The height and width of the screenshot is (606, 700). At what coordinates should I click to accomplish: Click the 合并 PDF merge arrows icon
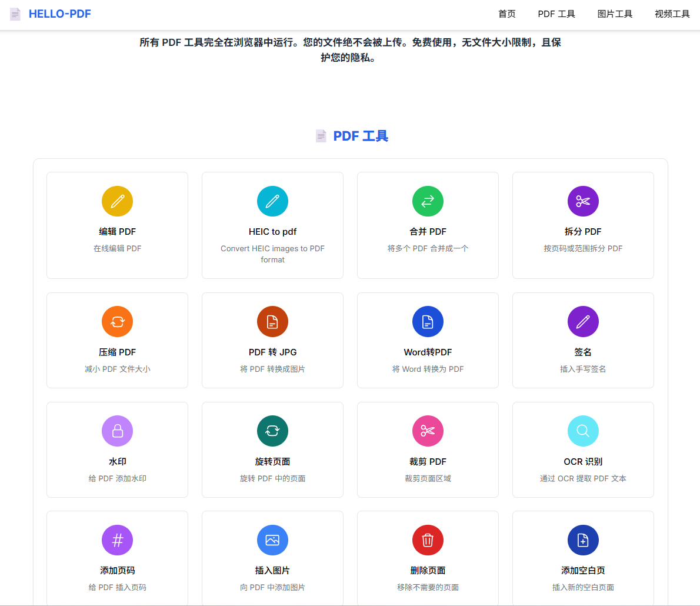tap(428, 201)
